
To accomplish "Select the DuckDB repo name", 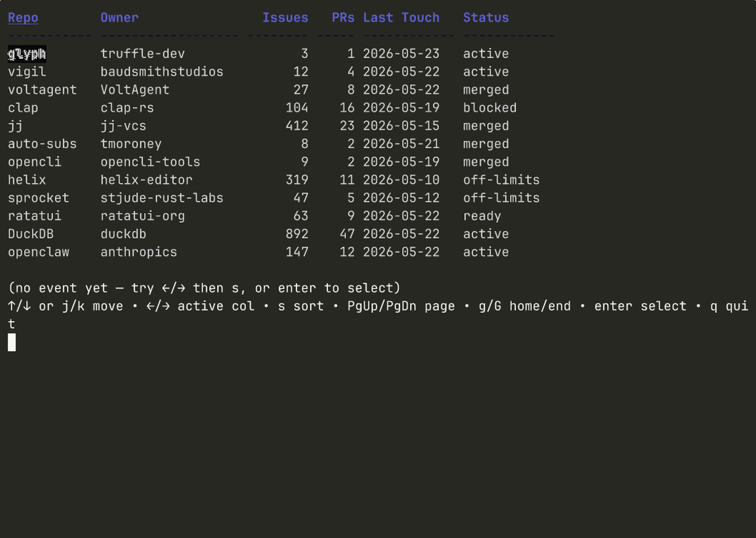I will pos(31,234).
